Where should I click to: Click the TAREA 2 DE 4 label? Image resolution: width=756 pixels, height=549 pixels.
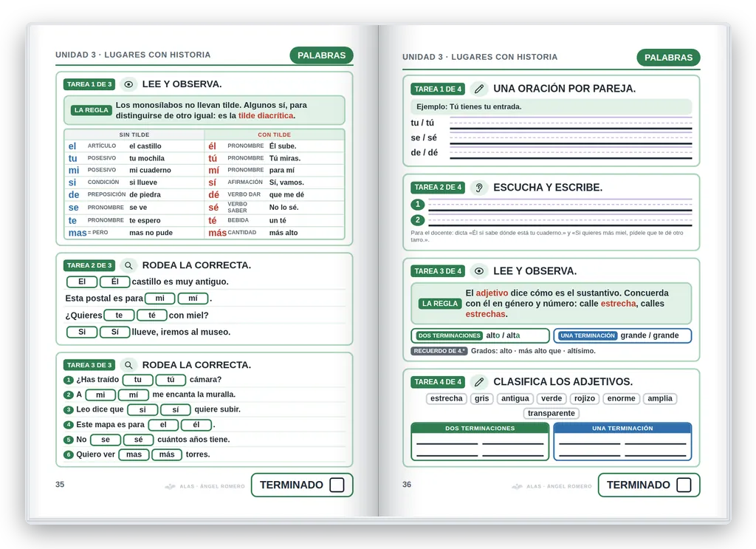[438, 187]
